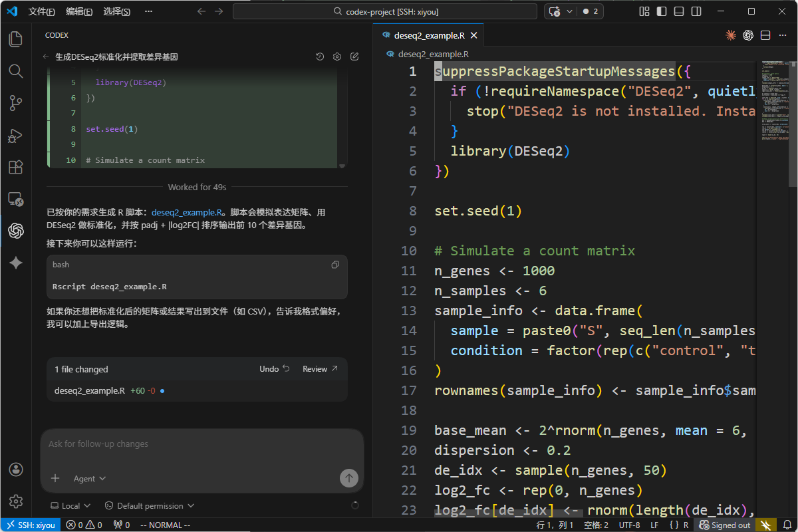
Task: Copy the bash command snippet
Action: point(335,265)
